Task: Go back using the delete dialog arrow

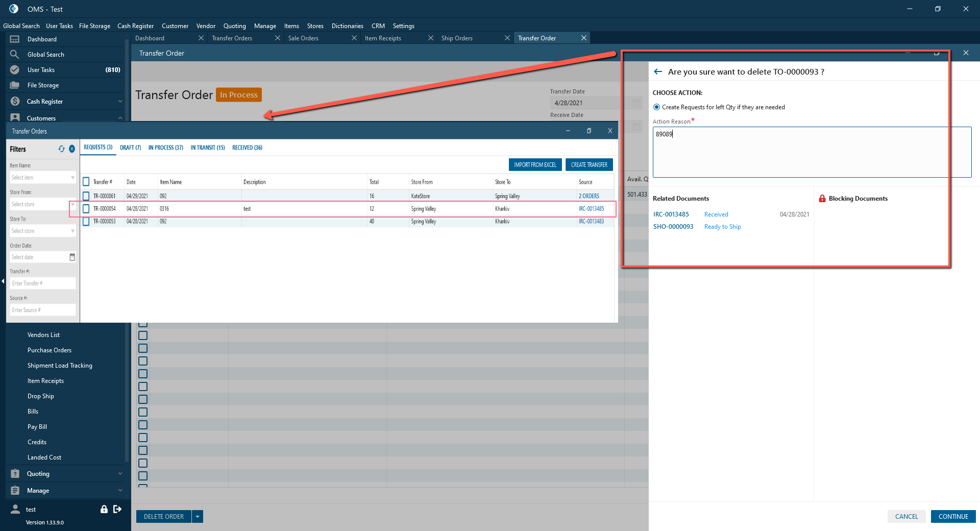Action: point(658,72)
